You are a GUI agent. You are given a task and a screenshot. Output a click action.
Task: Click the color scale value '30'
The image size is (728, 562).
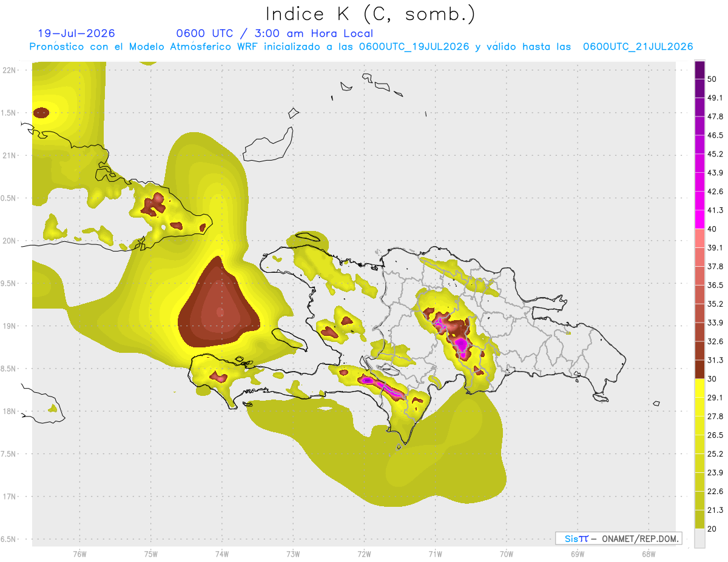713,379
